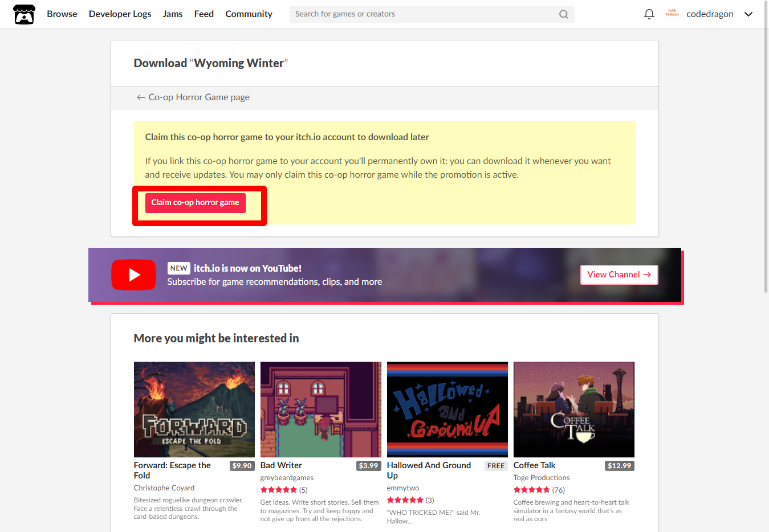Viewport: 769px width, 532px height.
Task: Click Bad Writer star rating
Action: 279,490
